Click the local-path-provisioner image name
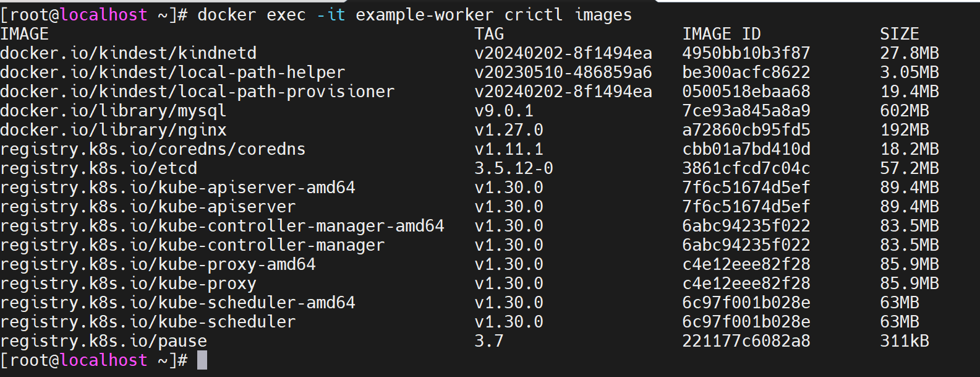 [x=197, y=92]
